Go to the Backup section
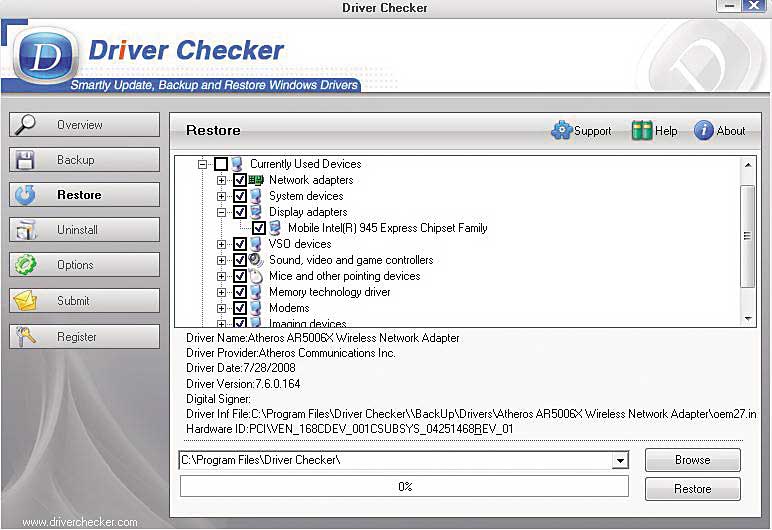The width and height of the screenshot is (772, 530). click(84, 160)
